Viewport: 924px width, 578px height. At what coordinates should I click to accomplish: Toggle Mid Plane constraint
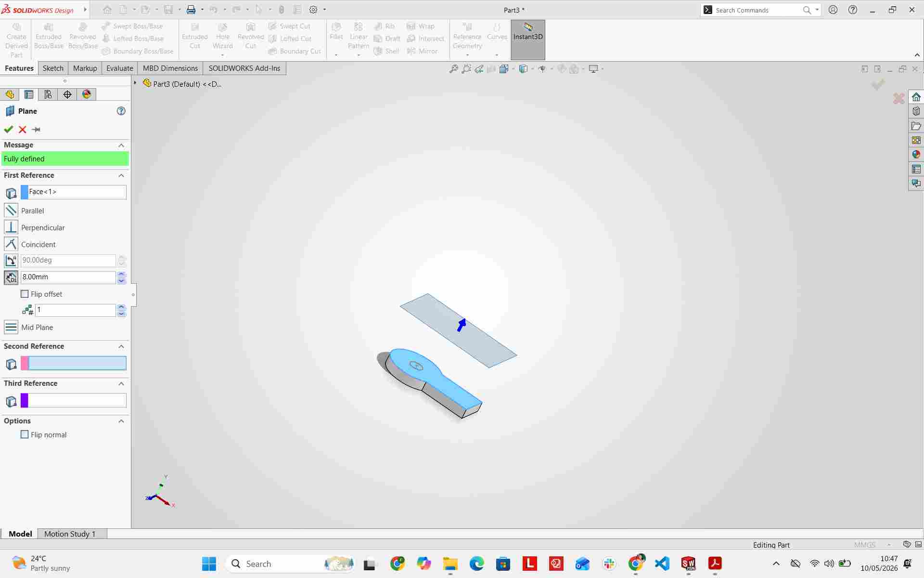(x=11, y=327)
